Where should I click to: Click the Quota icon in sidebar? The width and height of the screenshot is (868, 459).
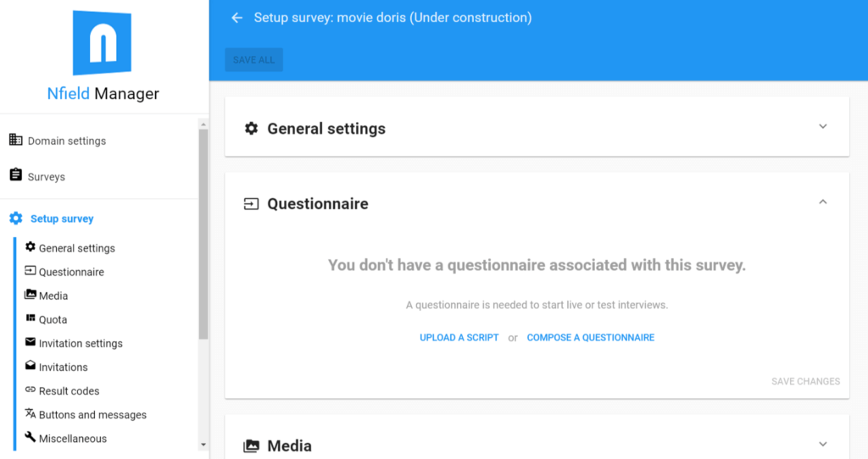pos(31,318)
